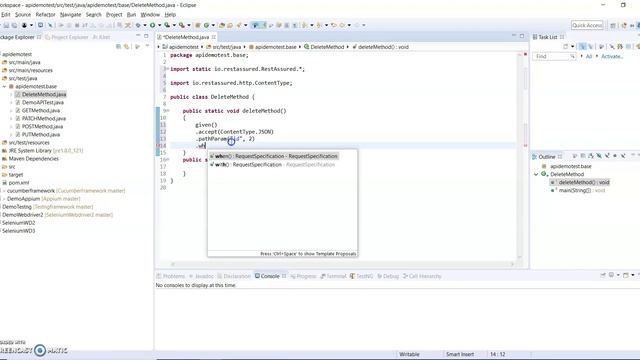Select PATCHMethod.java file
640x360 pixels.
(x=44, y=118)
